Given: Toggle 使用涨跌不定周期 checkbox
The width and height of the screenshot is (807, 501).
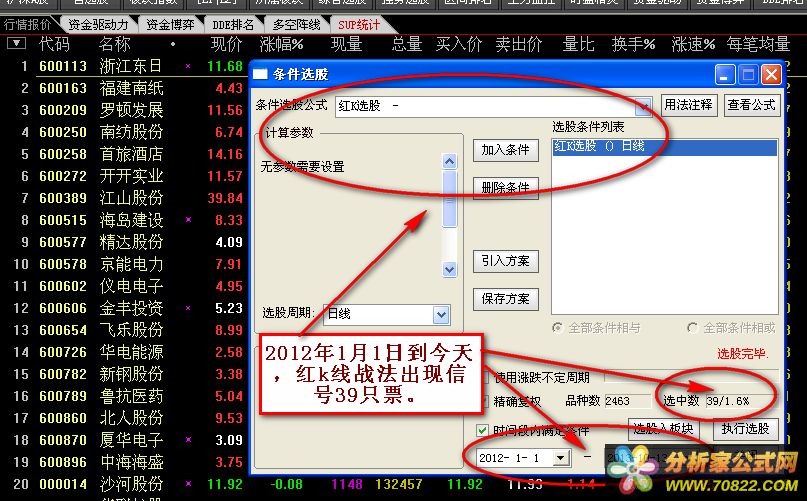Looking at the screenshot, I should click(484, 377).
